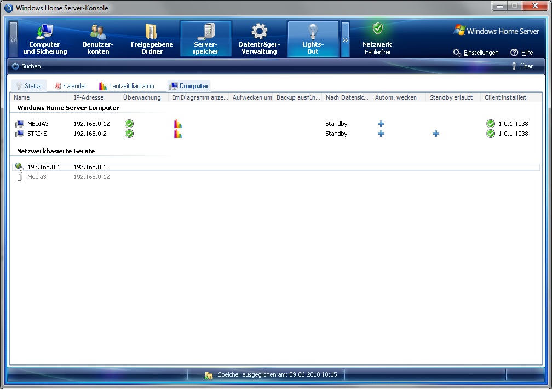Click the Nach Datensic... column header
The width and height of the screenshot is (552, 392).
347,97
